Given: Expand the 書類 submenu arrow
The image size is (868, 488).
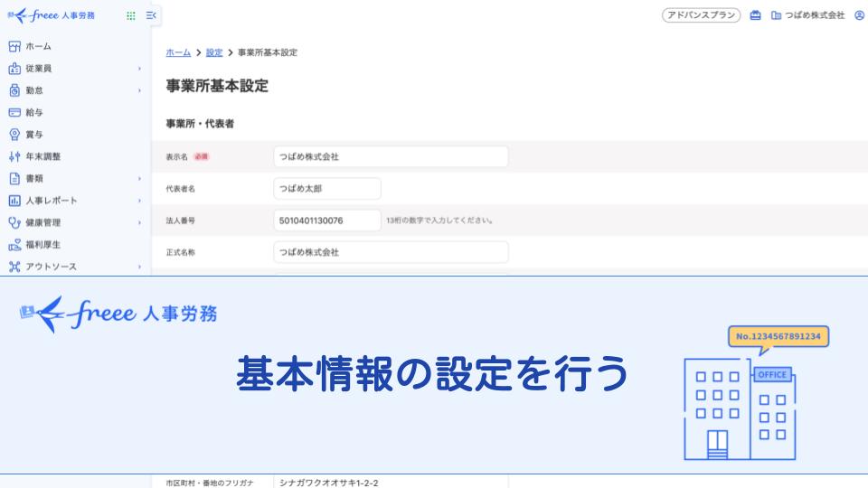Looking at the screenshot, I should coord(139,178).
